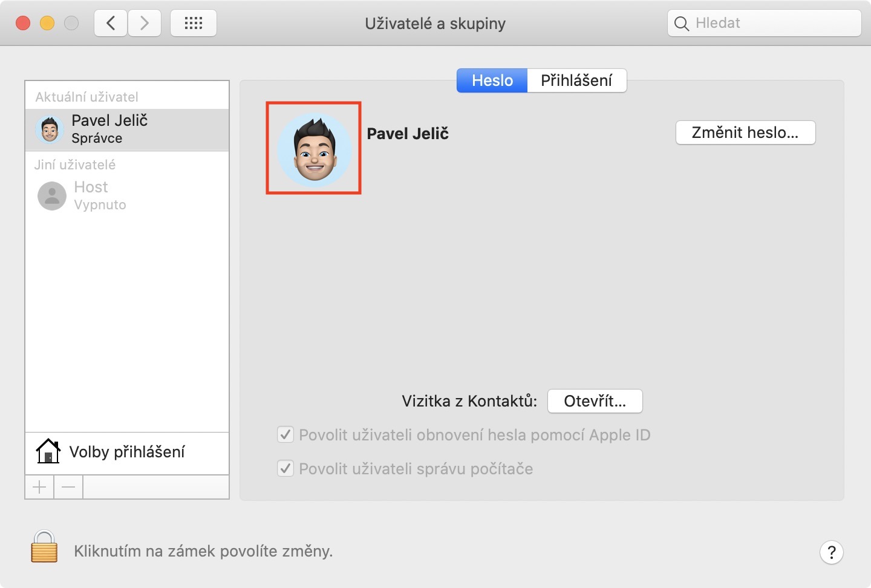Click the Změnit heslo button

(x=745, y=132)
